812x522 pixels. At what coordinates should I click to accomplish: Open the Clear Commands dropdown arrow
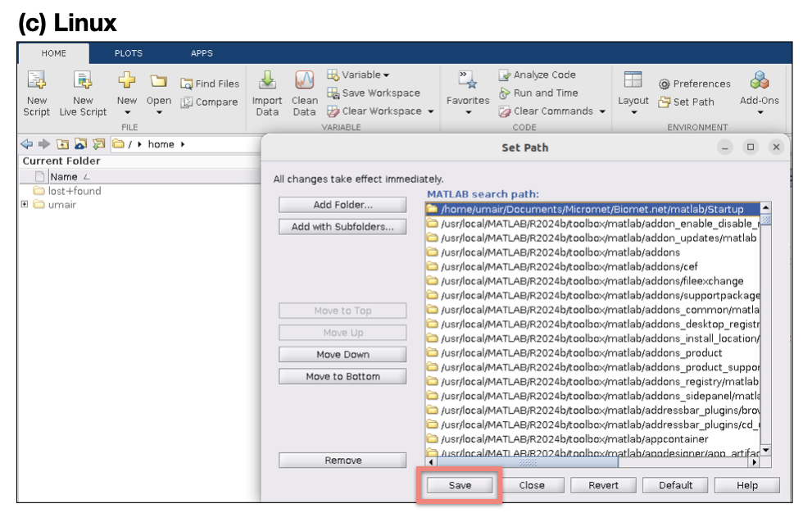point(602,111)
